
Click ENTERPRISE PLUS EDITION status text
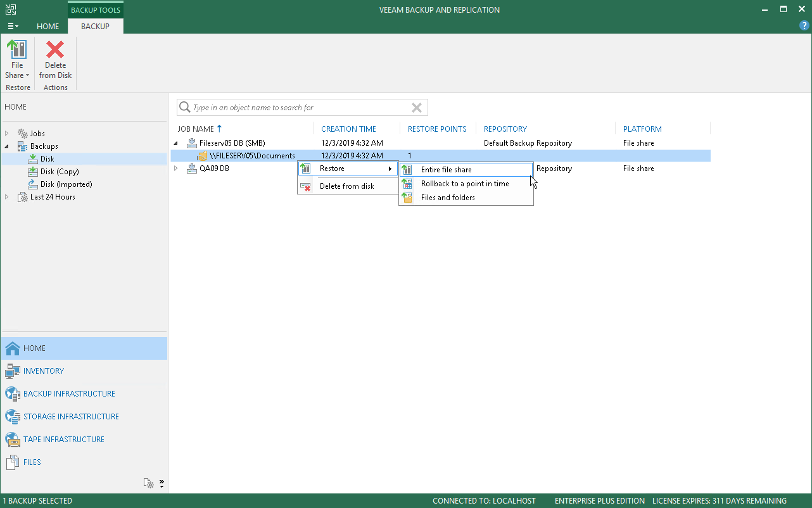600,501
